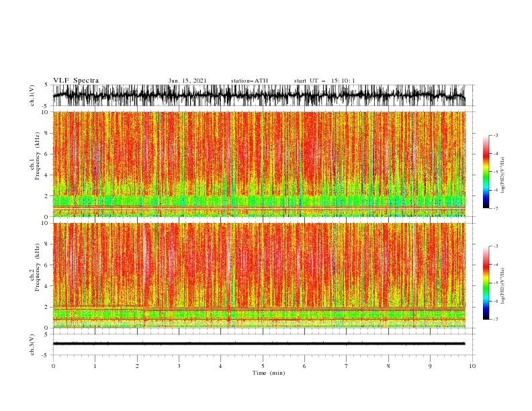Click the 'ch.3(V)' axis label

[x=32, y=345]
